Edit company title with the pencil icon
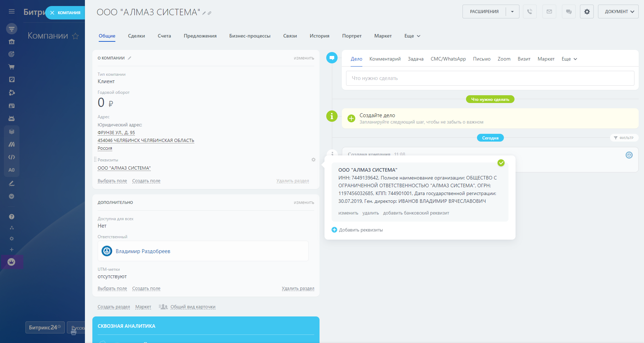This screenshot has height=343, width=644. click(204, 13)
